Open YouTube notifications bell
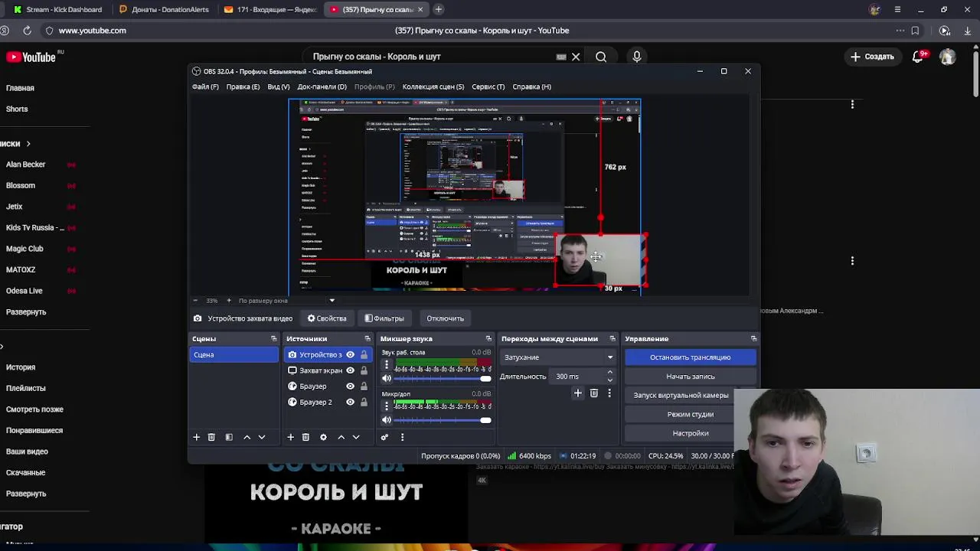Image resolution: width=980 pixels, height=551 pixels. (x=918, y=57)
